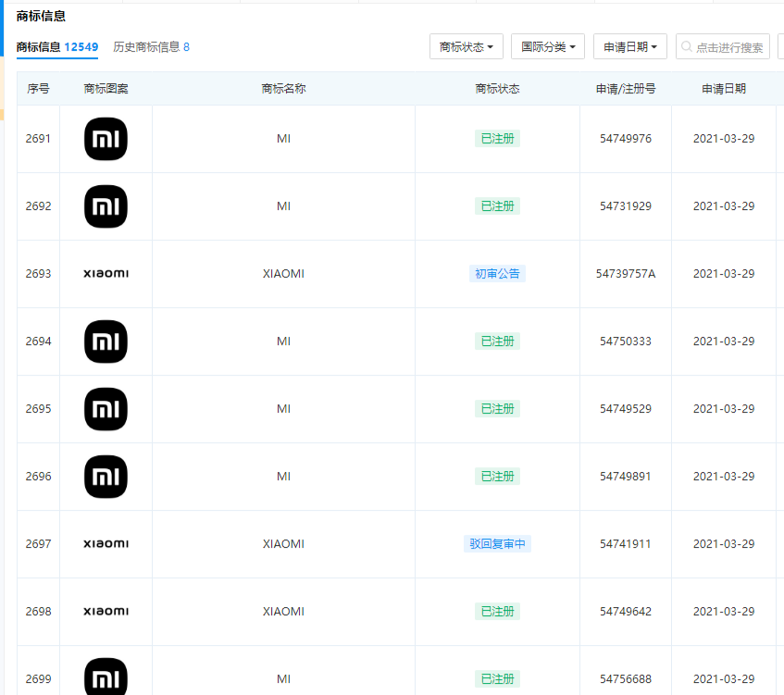Select registration number 54756688
This screenshot has width=784, height=695.
626,678
